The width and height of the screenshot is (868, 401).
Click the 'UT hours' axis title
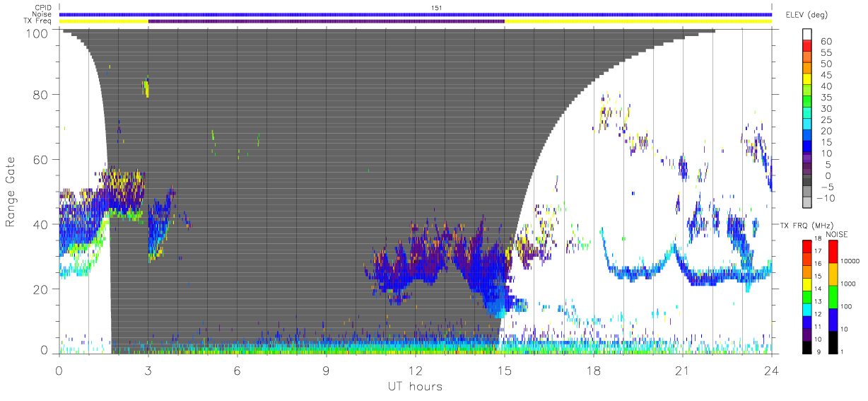(415, 386)
